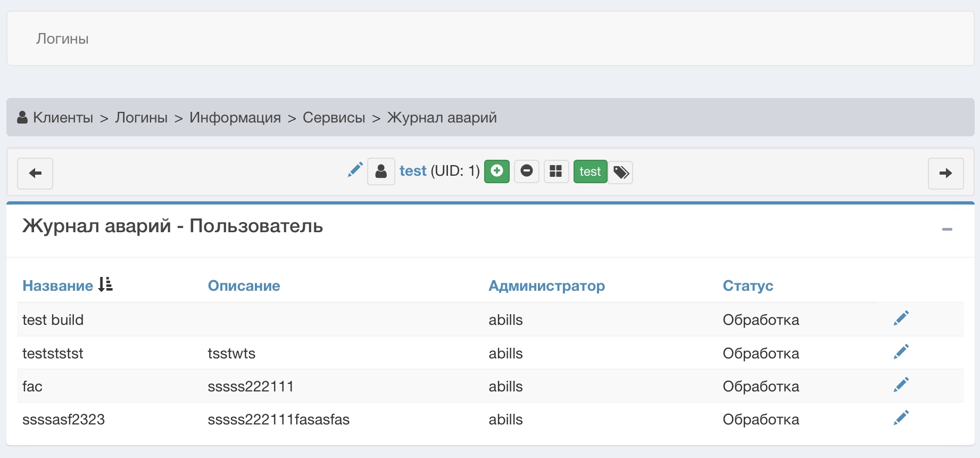This screenshot has height=458, width=980.
Task: Edit the 'test build' row entry
Action: click(x=901, y=318)
